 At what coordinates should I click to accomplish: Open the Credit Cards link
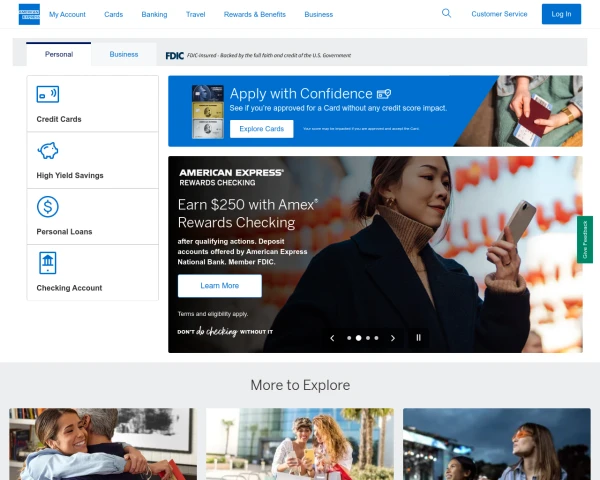coord(93,104)
